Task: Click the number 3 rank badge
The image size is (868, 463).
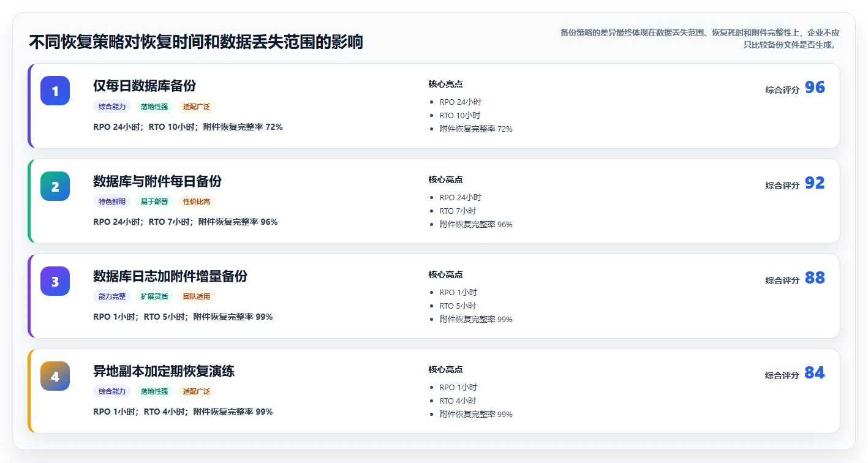Action: [55, 281]
